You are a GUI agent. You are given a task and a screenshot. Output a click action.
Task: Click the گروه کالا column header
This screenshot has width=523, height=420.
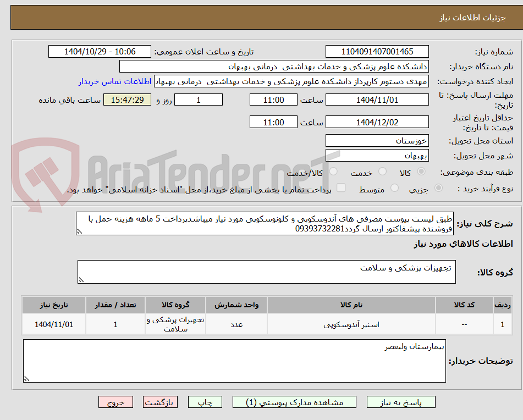(x=175, y=305)
